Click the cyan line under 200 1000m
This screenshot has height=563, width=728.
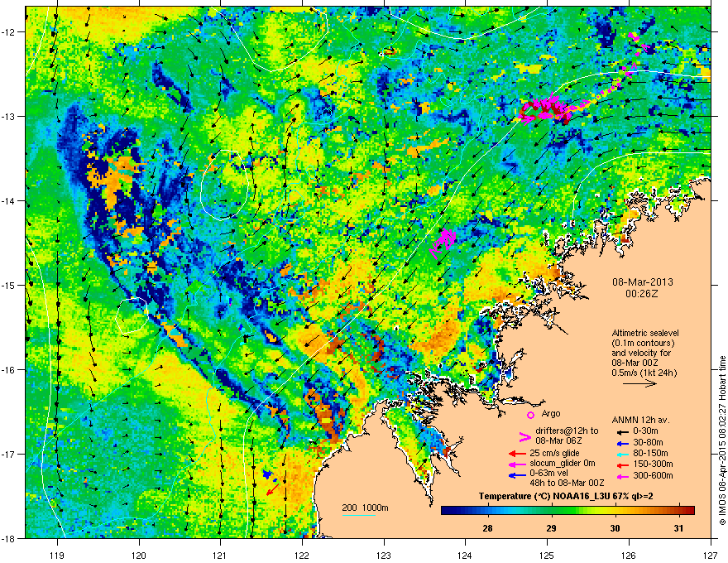tap(358, 515)
